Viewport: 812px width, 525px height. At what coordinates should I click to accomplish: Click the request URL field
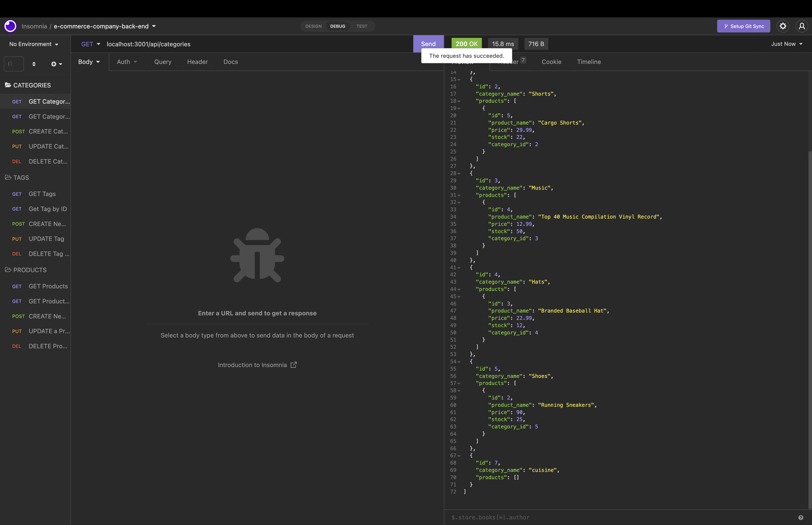[x=257, y=44]
